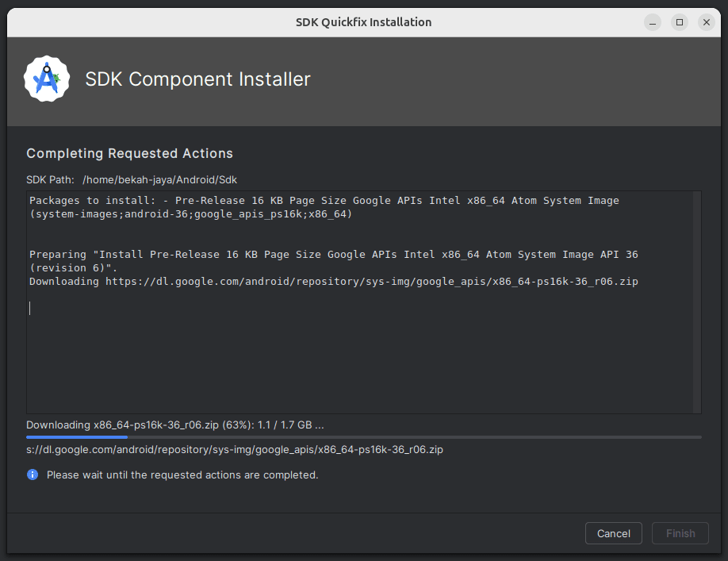The height and width of the screenshot is (561, 728).
Task: Click the disabled Finish button
Action: point(680,533)
